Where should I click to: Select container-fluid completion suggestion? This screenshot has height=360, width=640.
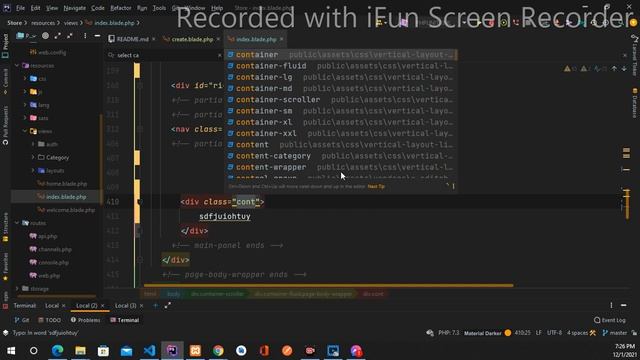341,66
